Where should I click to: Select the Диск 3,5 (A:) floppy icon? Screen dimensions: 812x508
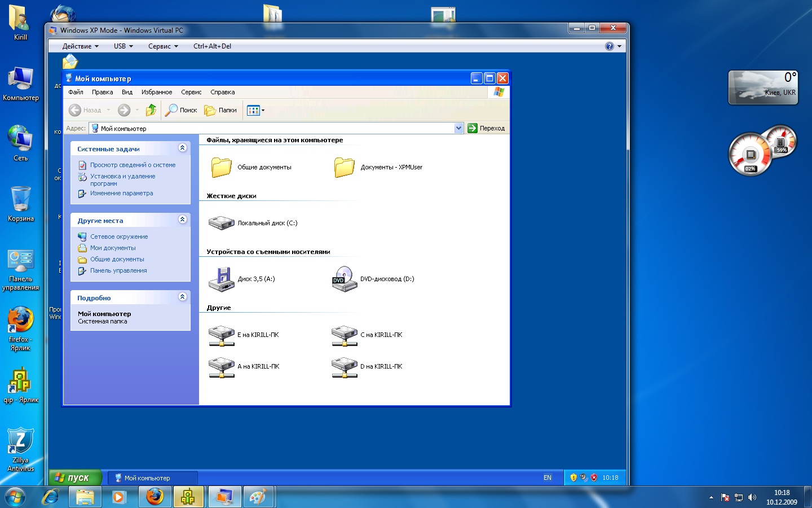(221, 279)
